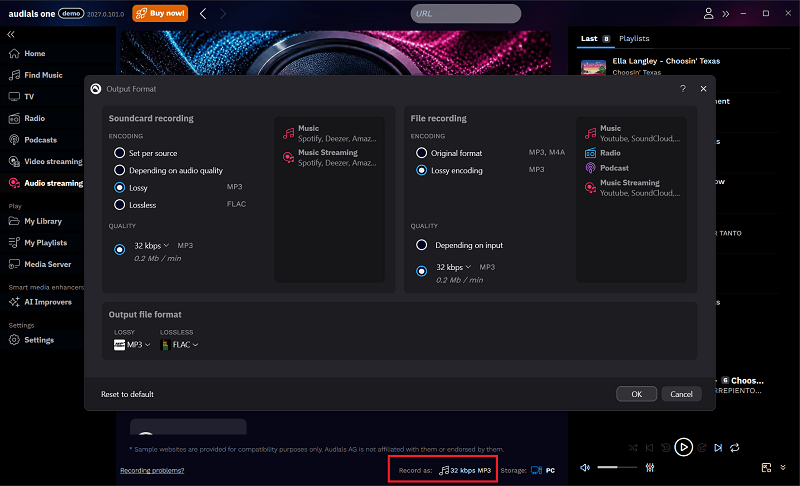Switch to the Last tab
The height and width of the screenshot is (486, 800).
pyautogui.click(x=595, y=39)
